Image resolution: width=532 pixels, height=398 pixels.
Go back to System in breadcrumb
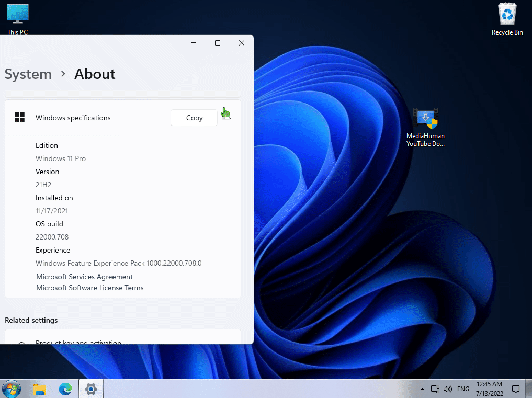[x=28, y=74]
